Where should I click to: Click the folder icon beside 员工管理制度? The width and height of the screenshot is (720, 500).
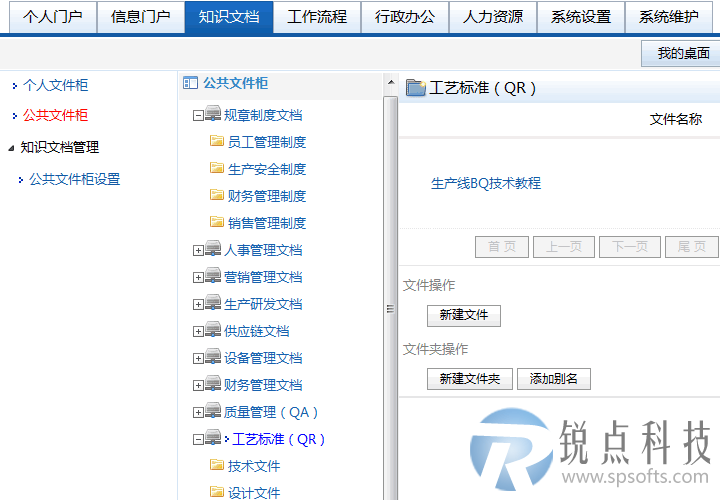pos(217,141)
